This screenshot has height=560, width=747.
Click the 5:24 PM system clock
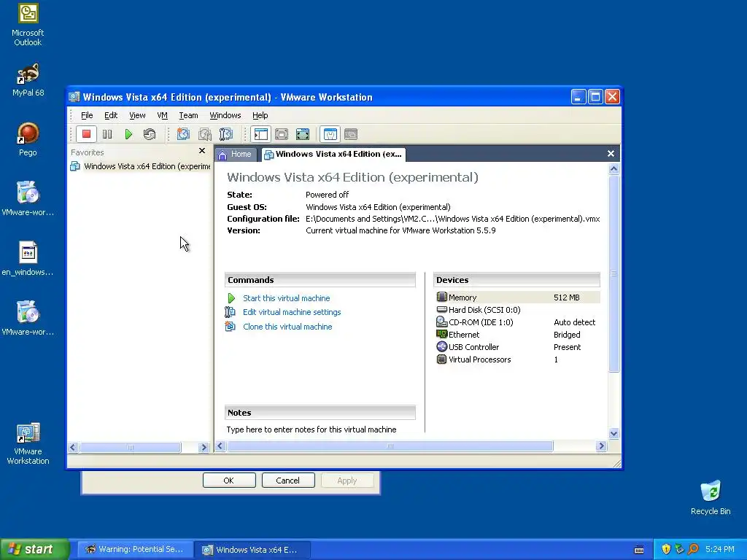click(720, 549)
